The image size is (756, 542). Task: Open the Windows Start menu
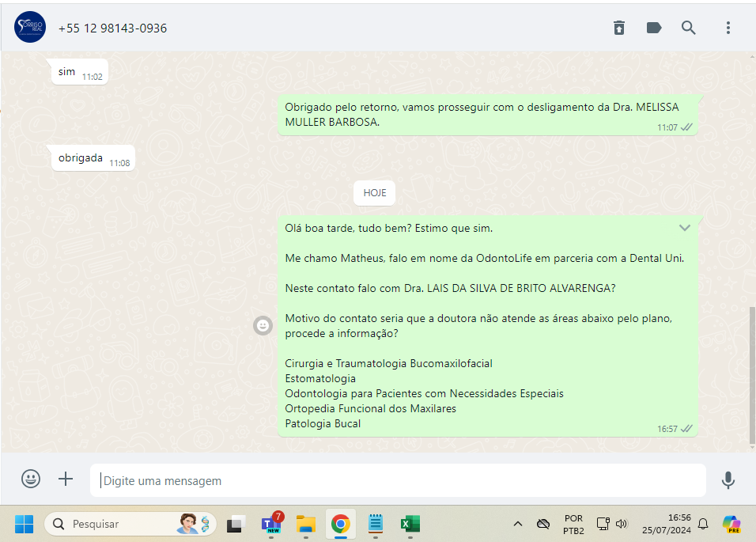point(24,524)
